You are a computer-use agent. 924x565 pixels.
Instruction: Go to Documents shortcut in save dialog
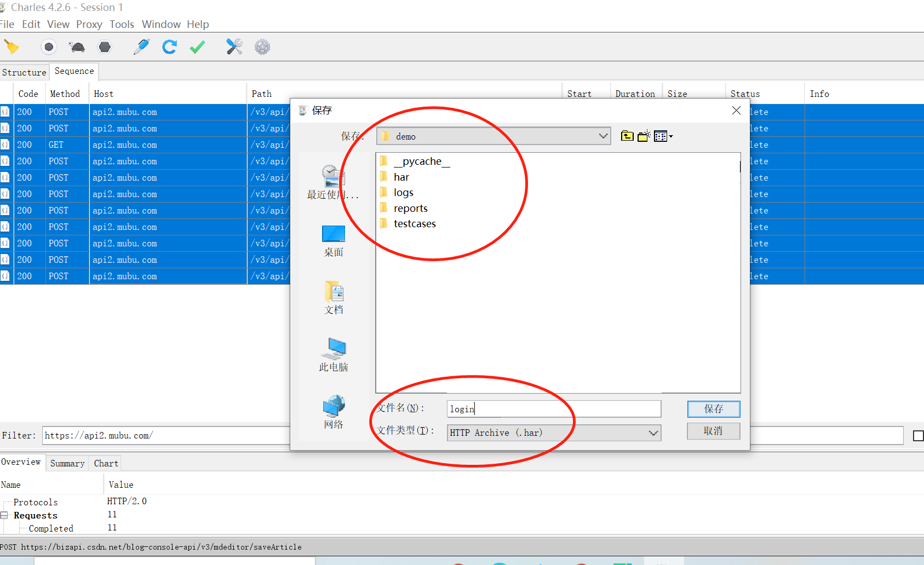(x=333, y=298)
